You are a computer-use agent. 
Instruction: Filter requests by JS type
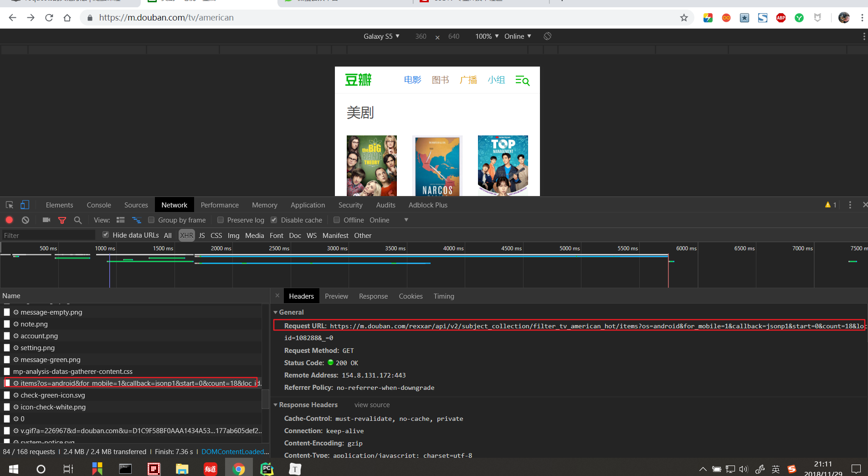[x=202, y=235]
